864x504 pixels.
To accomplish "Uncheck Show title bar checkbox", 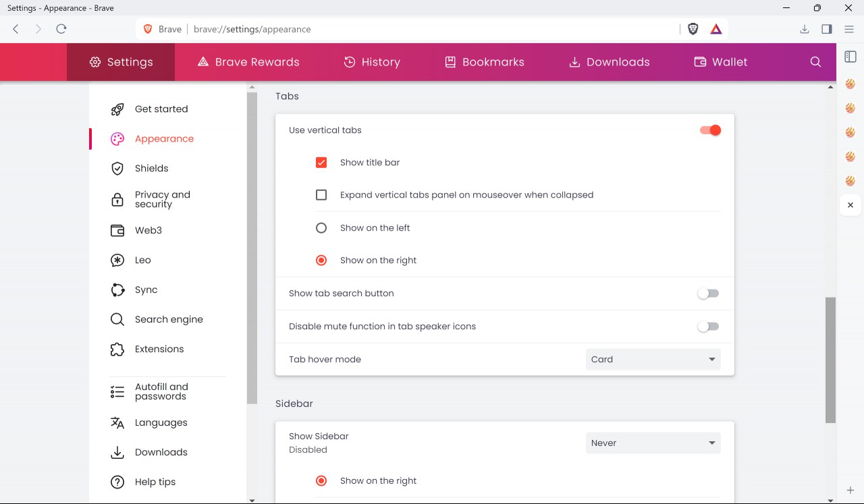I will pyautogui.click(x=321, y=163).
